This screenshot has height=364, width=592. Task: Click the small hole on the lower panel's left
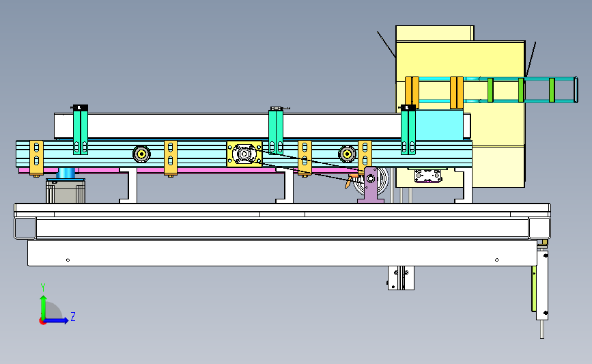(x=68, y=260)
